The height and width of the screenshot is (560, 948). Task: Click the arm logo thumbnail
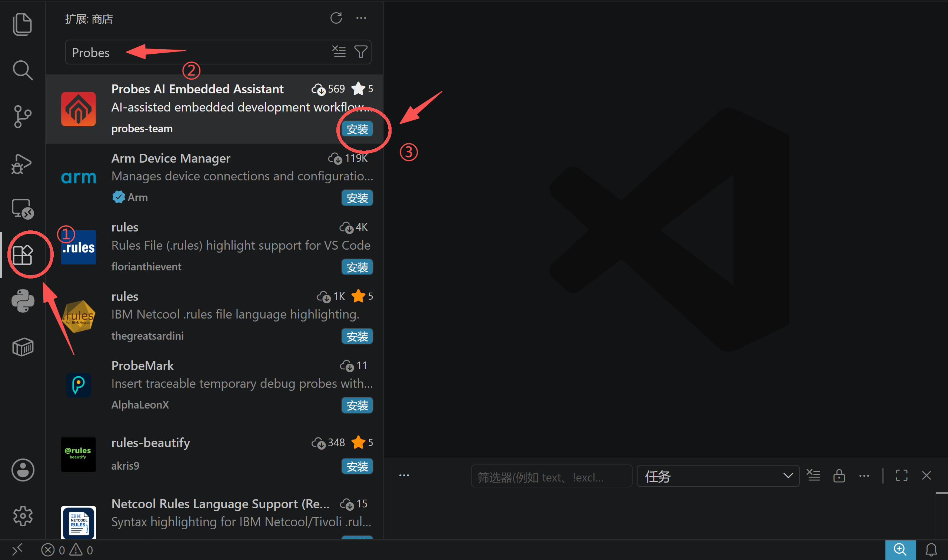pos(79,177)
